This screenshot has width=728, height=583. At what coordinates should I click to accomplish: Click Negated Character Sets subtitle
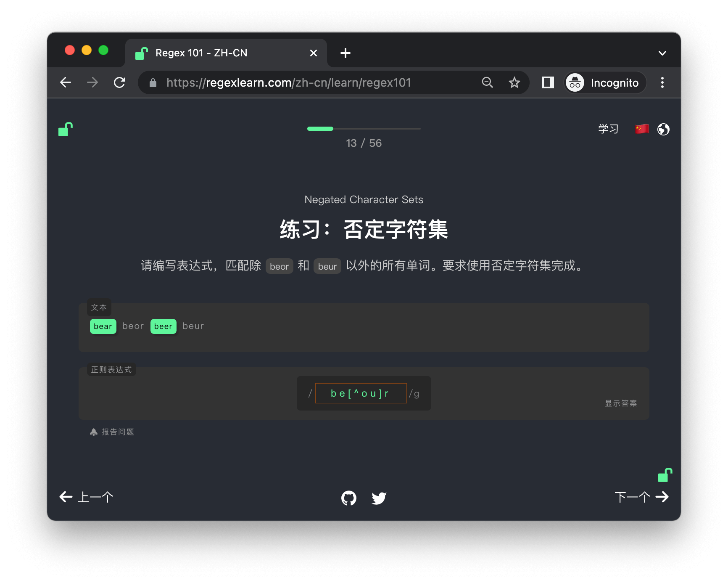point(364,199)
